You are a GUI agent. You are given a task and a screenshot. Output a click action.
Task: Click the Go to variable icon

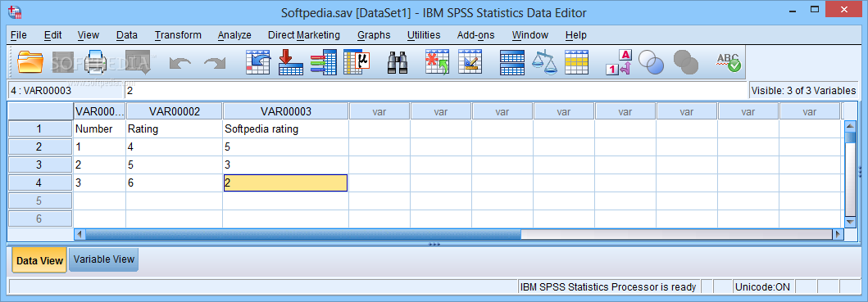290,62
